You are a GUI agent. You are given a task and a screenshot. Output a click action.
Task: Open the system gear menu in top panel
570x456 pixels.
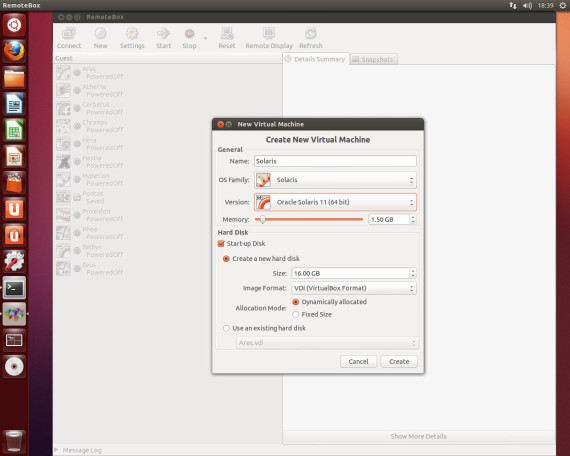pyautogui.click(x=562, y=5)
